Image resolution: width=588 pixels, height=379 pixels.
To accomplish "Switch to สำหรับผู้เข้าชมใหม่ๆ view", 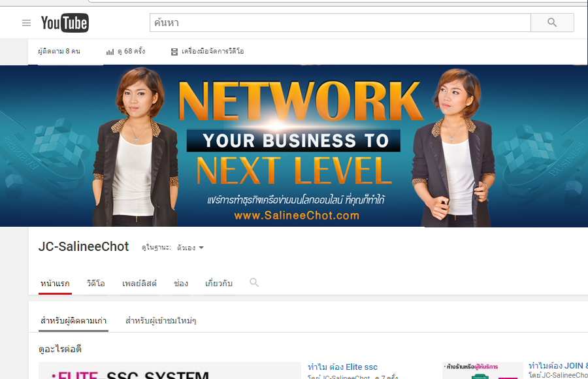I will coord(161,321).
